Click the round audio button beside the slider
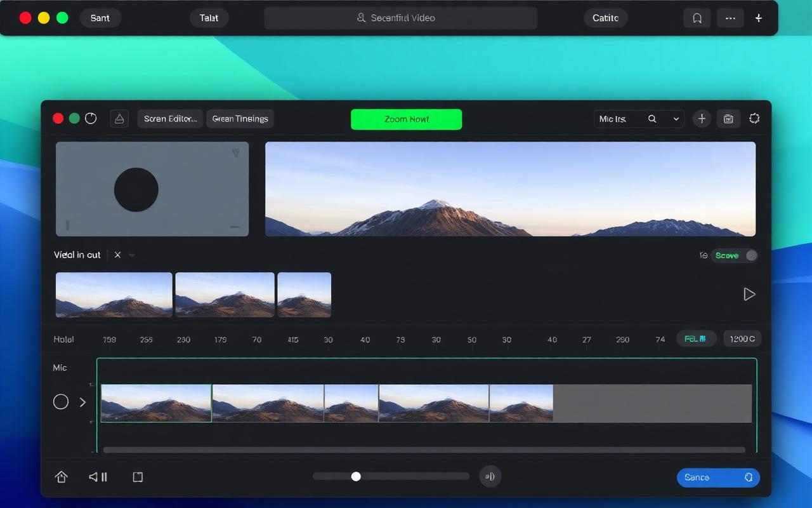This screenshot has width=812, height=508. pyautogui.click(x=490, y=476)
